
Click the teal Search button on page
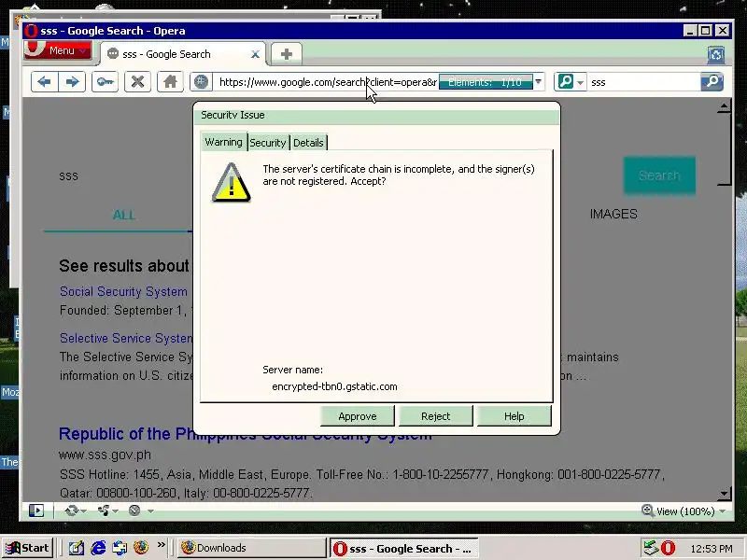point(659,175)
